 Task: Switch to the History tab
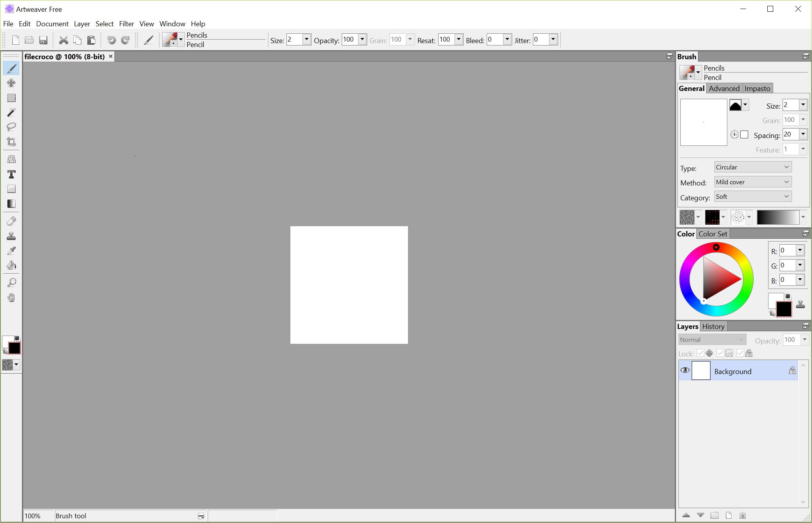click(x=713, y=327)
